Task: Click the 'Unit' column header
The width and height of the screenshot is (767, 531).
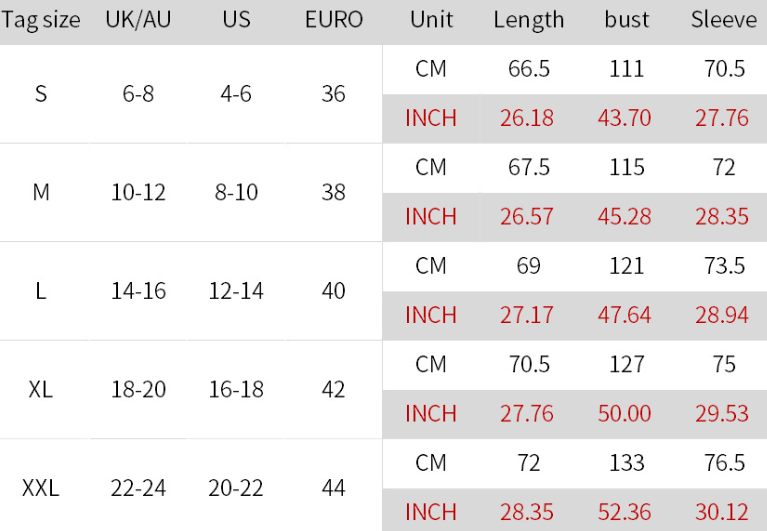Action: (x=431, y=20)
